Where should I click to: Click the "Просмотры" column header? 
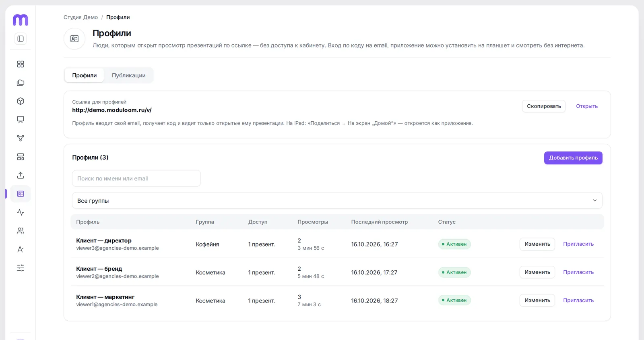point(313,222)
